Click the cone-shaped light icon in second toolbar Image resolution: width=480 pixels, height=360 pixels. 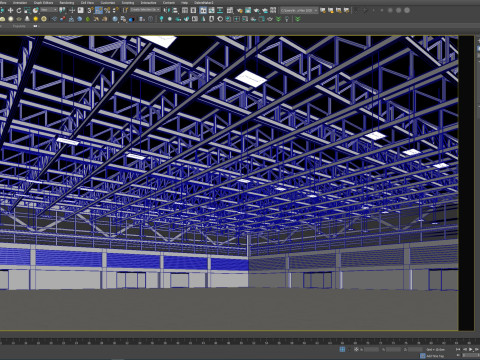27,19
